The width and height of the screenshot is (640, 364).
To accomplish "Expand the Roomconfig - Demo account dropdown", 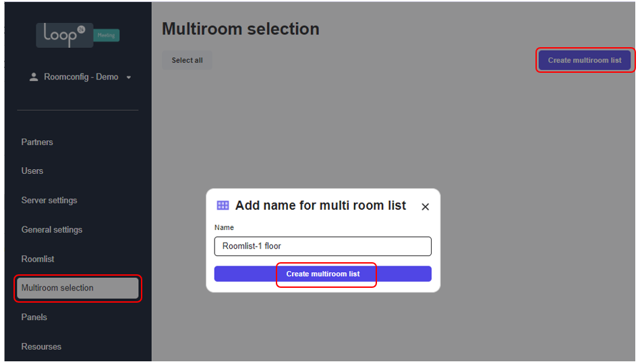I will click(x=129, y=77).
